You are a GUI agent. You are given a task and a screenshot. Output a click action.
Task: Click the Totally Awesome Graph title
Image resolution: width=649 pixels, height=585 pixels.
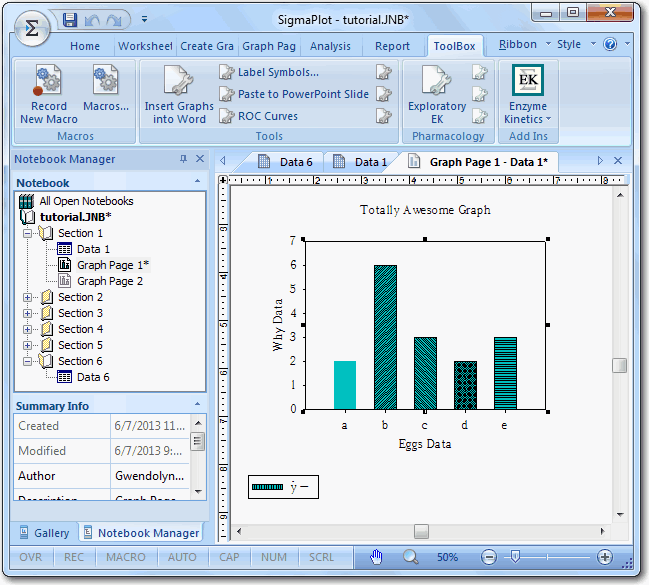pos(425,210)
